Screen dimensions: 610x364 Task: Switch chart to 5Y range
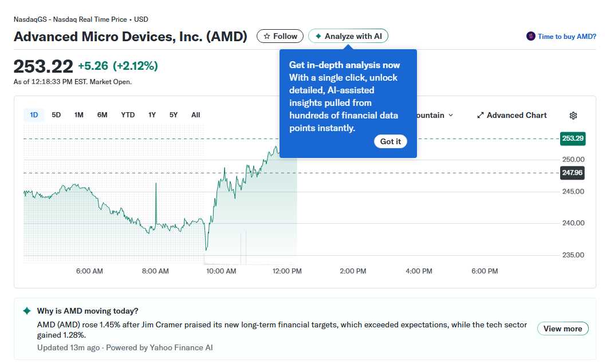coord(174,114)
